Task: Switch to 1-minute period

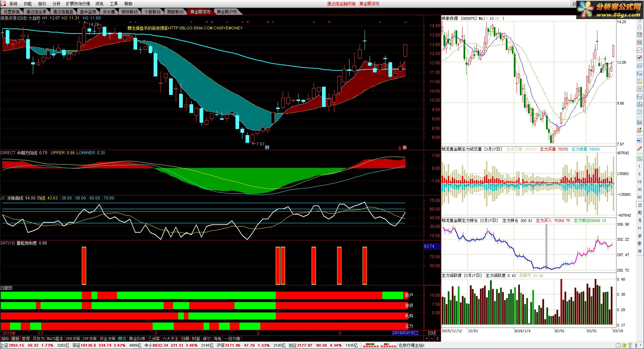Action: pos(639,167)
